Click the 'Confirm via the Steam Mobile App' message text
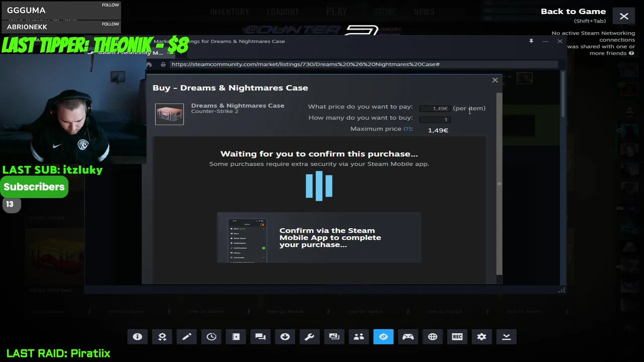 click(330, 237)
